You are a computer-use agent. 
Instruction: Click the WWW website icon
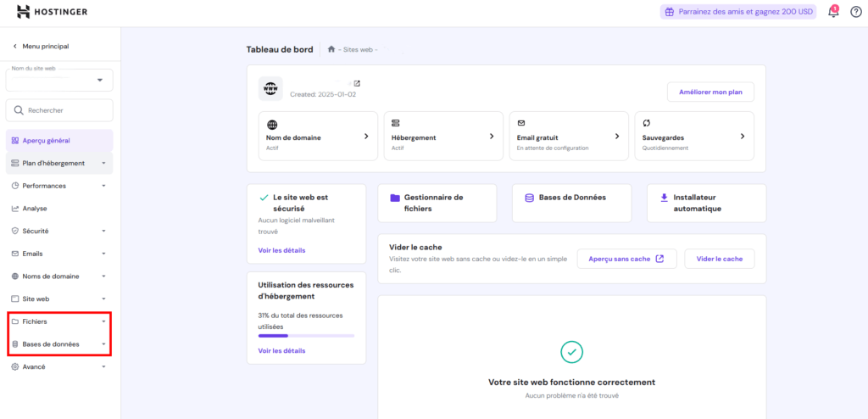coord(270,89)
